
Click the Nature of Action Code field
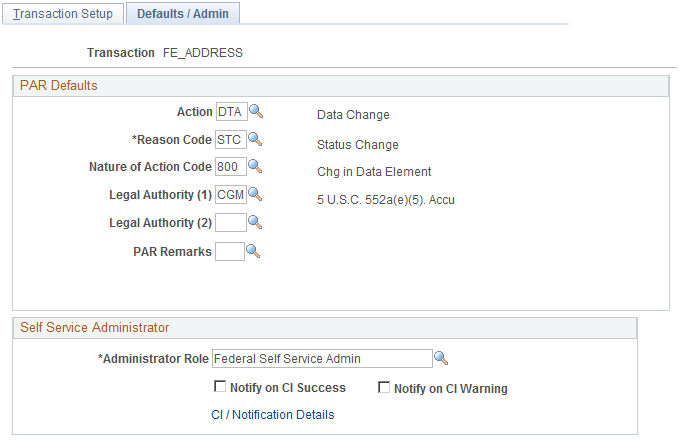pos(230,167)
